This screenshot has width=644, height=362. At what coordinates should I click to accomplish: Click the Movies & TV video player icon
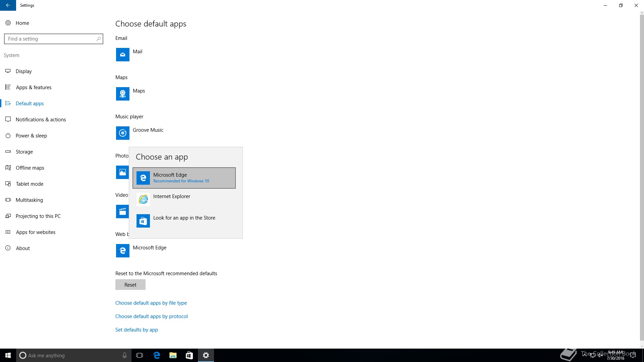pos(122,212)
